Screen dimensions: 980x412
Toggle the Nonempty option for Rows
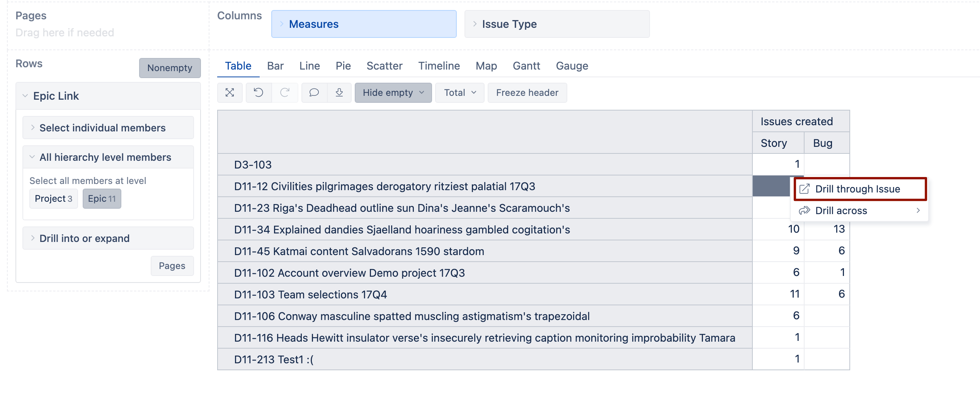click(x=170, y=68)
